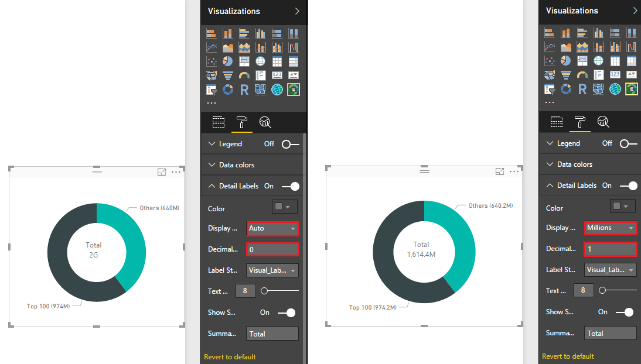Select KPI visual in left Visualizations pane
This screenshot has height=364, width=641.
[293, 75]
